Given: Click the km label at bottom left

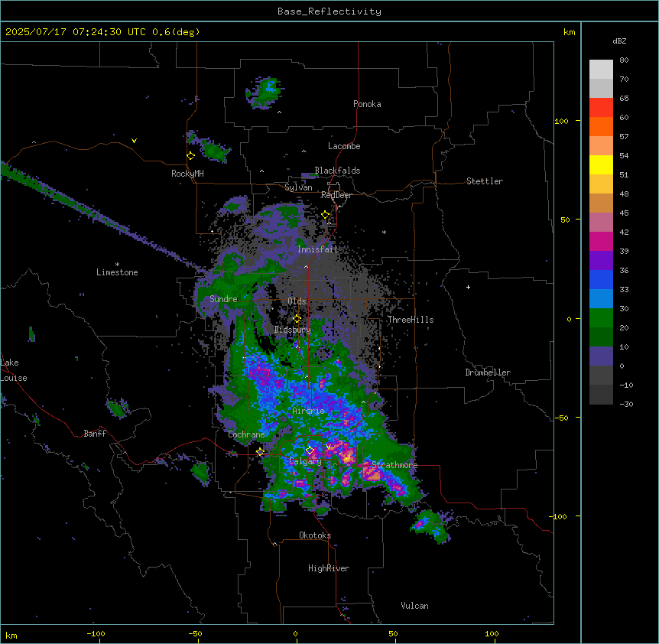Looking at the screenshot, I should click(x=11, y=635).
